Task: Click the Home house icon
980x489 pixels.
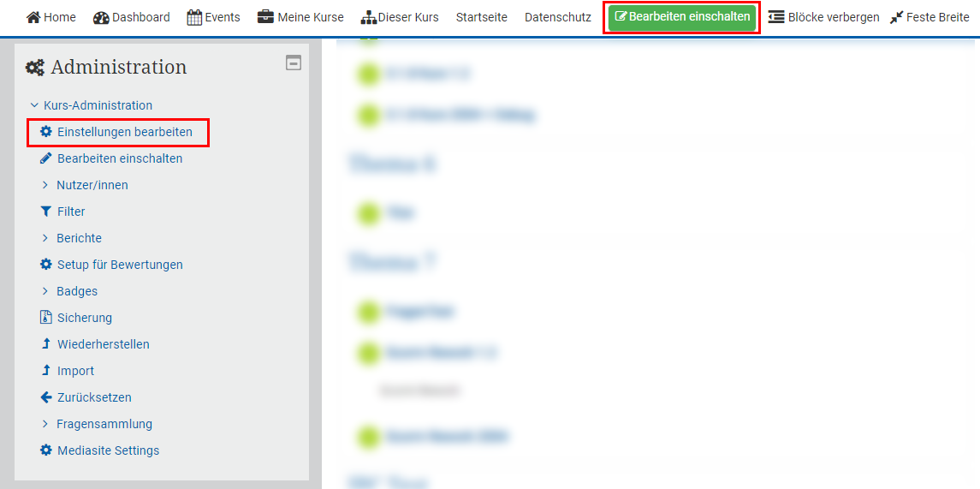Action: [x=33, y=17]
